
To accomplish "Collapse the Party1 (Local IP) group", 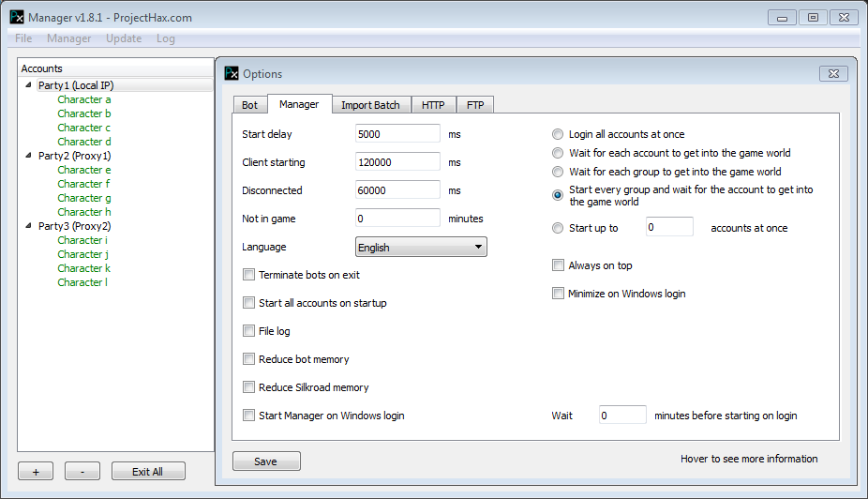I will 29,85.
